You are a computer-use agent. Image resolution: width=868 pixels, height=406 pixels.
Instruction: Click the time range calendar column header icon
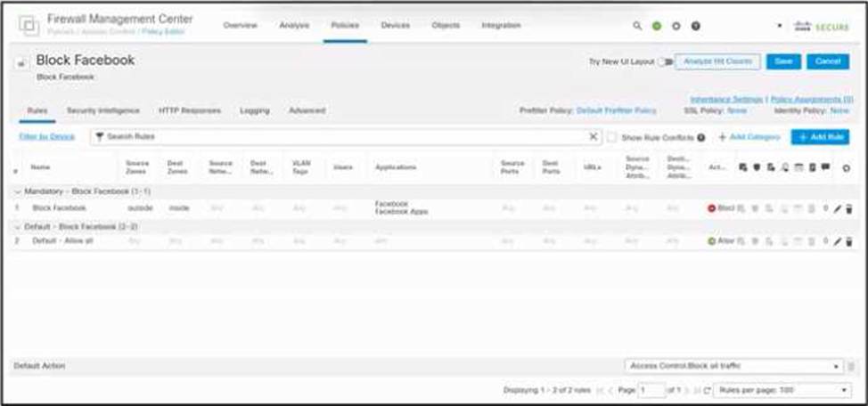[x=798, y=167]
